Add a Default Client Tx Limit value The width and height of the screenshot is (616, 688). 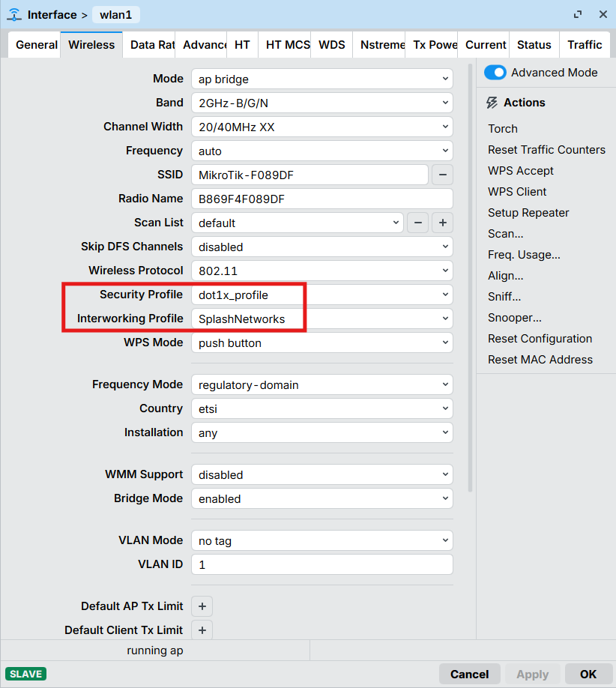202,630
